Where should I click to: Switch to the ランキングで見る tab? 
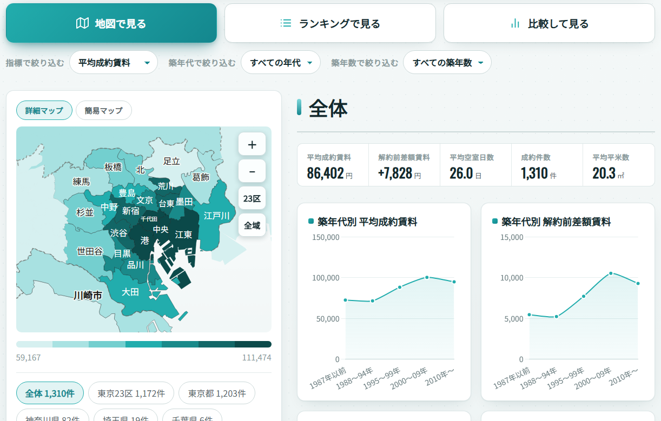[330, 23]
